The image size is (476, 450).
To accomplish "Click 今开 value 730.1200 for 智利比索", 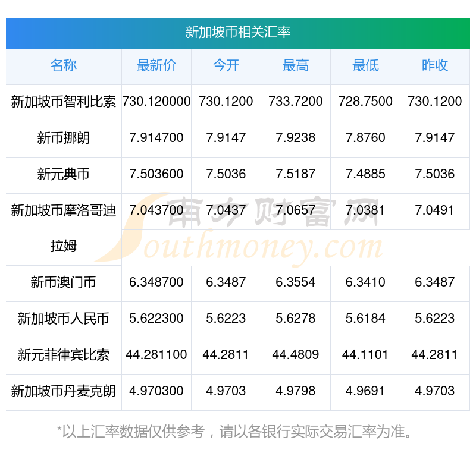I will [x=226, y=102].
